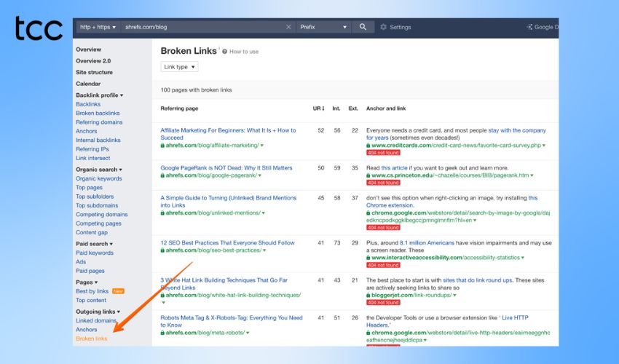Open Top subfolders report
Image resolution: width=619 pixels, height=364 pixels.
click(95, 197)
